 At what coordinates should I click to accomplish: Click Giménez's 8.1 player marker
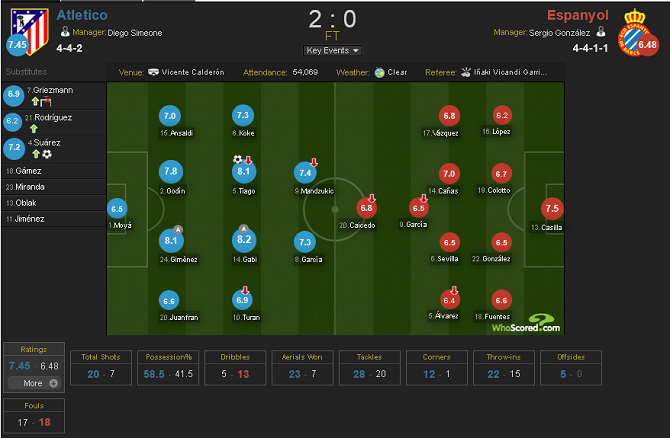(x=171, y=240)
